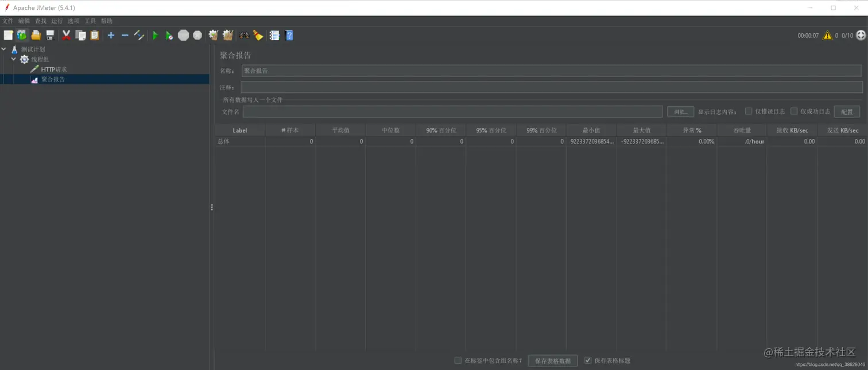Open the 帮助 menu
868x370 pixels.
coord(107,21)
